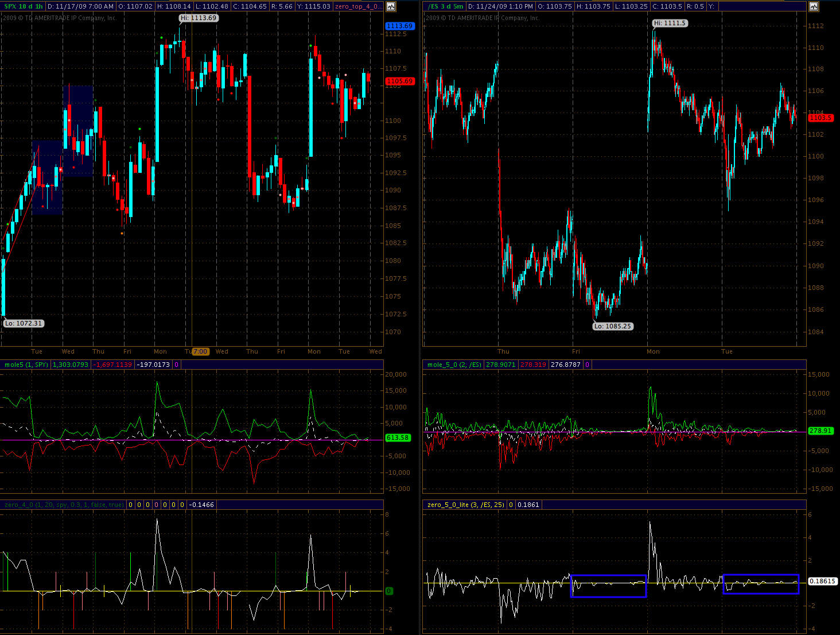Open the /ES 3 d 5m symbol label
Image resolution: width=840 pixels, height=635 pixels.
click(445, 7)
